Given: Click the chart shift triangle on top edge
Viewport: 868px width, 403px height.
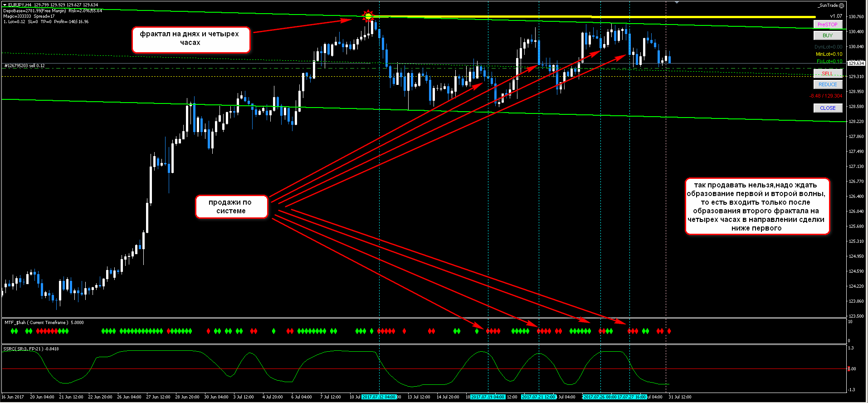Looking at the screenshot, I should [x=677, y=2].
